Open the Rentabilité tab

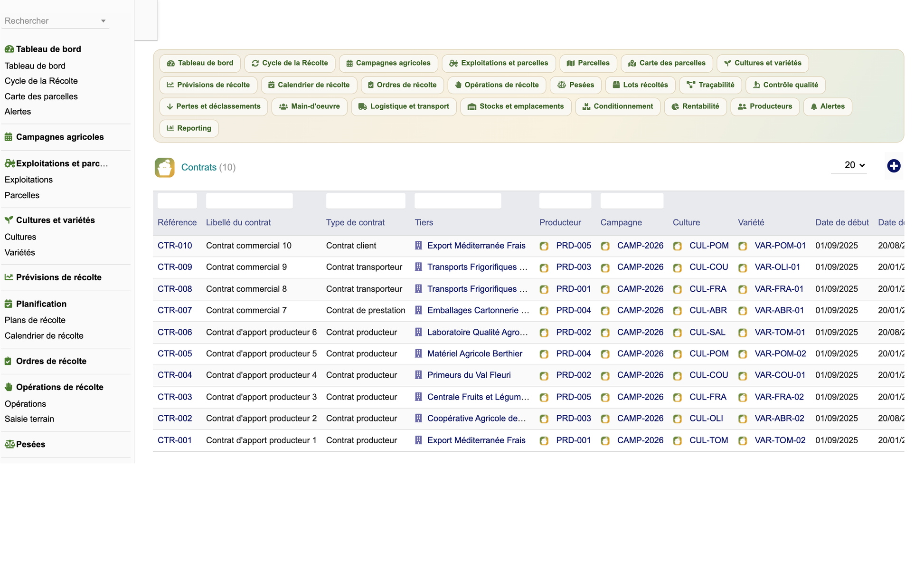(695, 106)
